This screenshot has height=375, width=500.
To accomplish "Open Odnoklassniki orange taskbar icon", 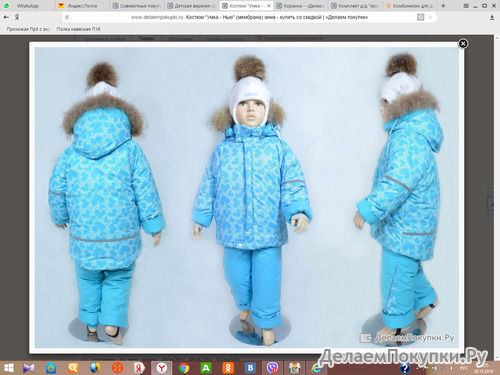I will tap(228, 368).
